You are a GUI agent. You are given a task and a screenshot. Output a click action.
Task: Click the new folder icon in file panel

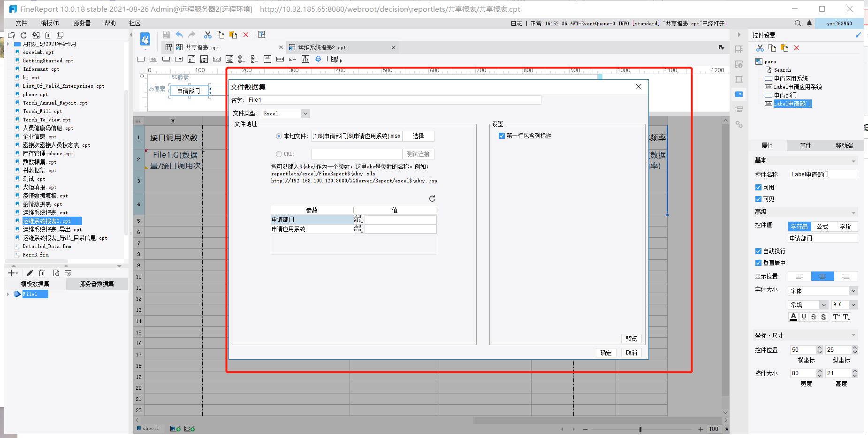pyautogui.click(x=11, y=35)
